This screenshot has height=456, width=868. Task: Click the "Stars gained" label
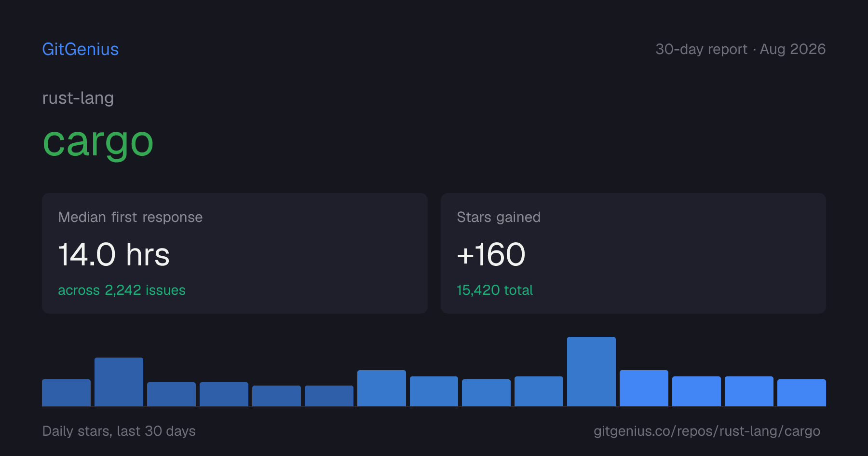499,217
